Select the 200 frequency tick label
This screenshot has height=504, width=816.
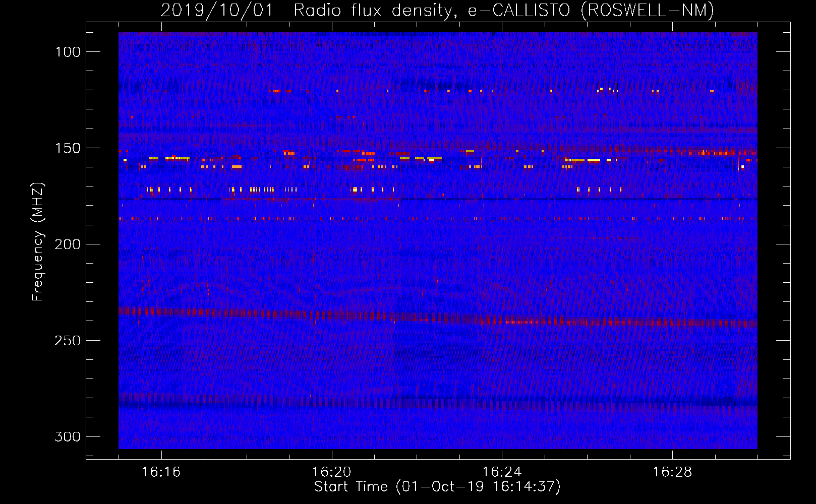coord(68,244)
